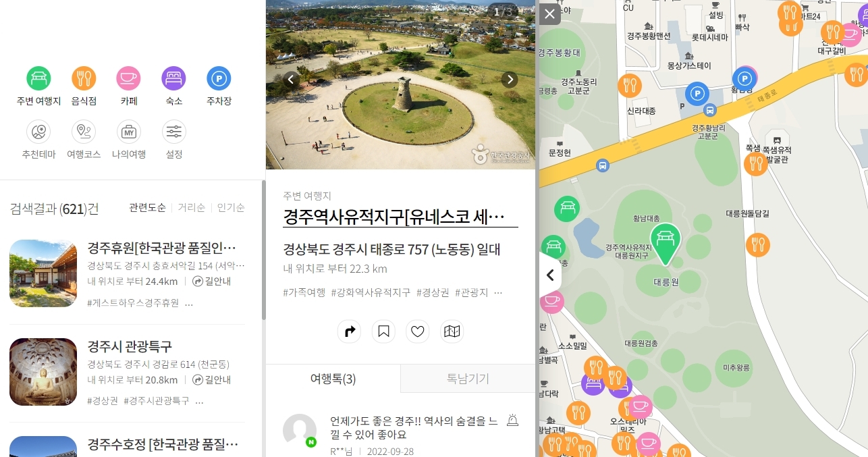Open the 나의여행 MY travel icon
The height and width of the screenshot is (457, 868).
click(128, 132)
